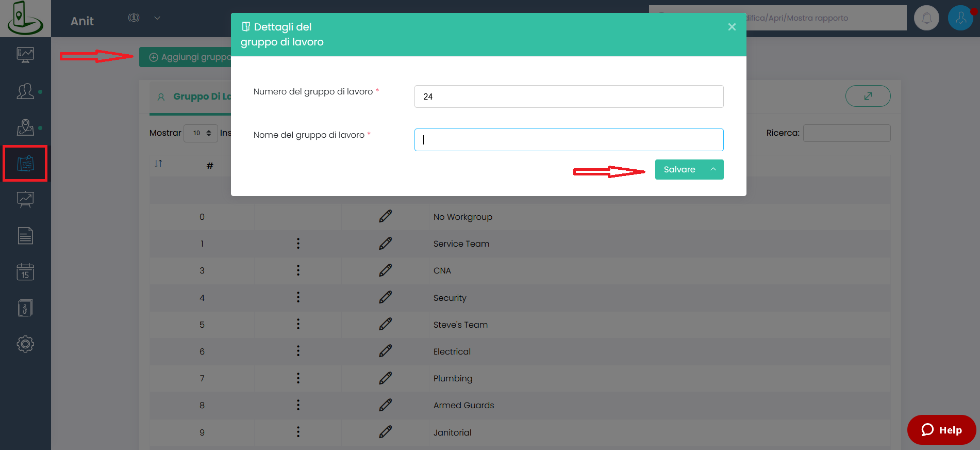Edit the Plumbing workgroup via pencil icon
Viewport: 980px width, 450px height.
coord(385,378)
